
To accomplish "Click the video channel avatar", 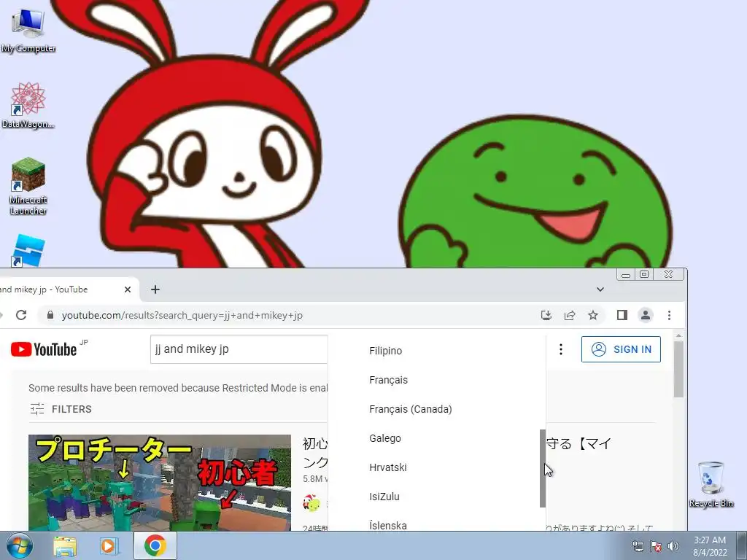I will pyautogui.click(x=311, y=503).
